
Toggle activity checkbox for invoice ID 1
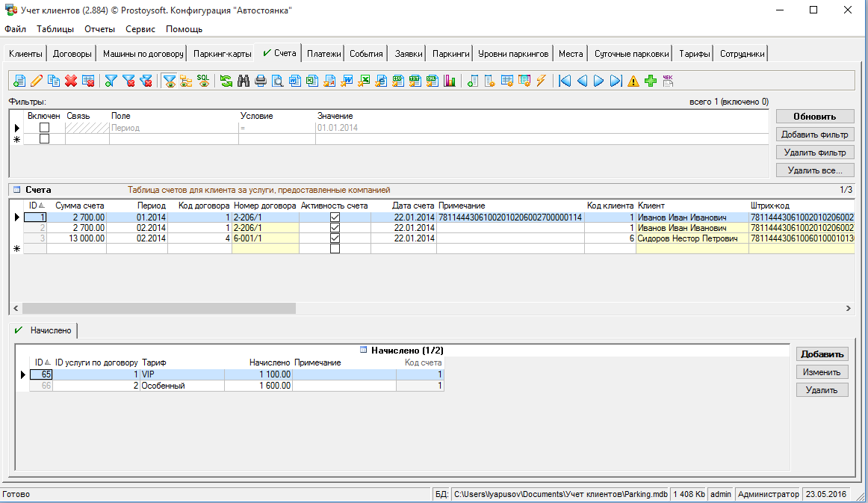(x=335, y=217)
